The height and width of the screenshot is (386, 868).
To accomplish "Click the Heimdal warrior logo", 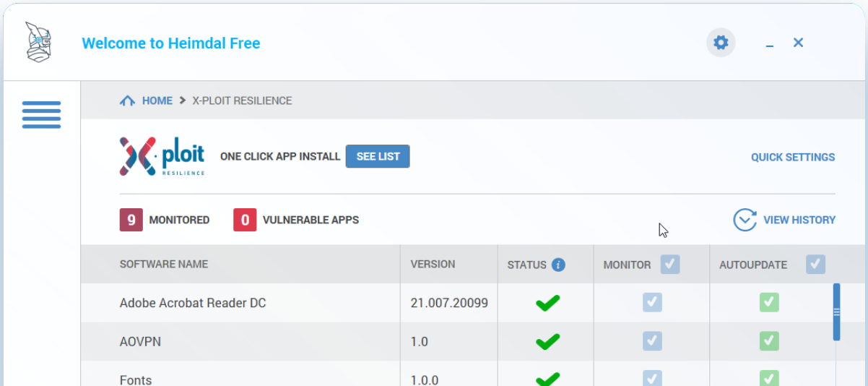I will click(39, 42).
